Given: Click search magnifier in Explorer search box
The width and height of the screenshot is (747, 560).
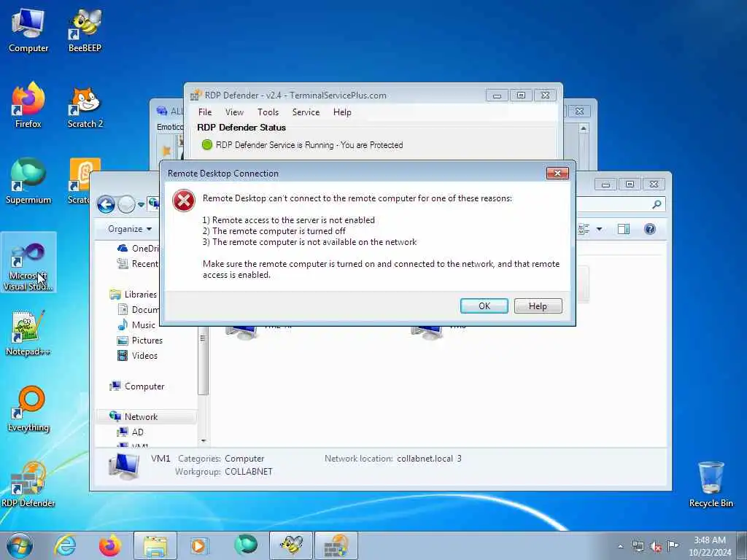Looking at the screenshot, I should [657, 204].
